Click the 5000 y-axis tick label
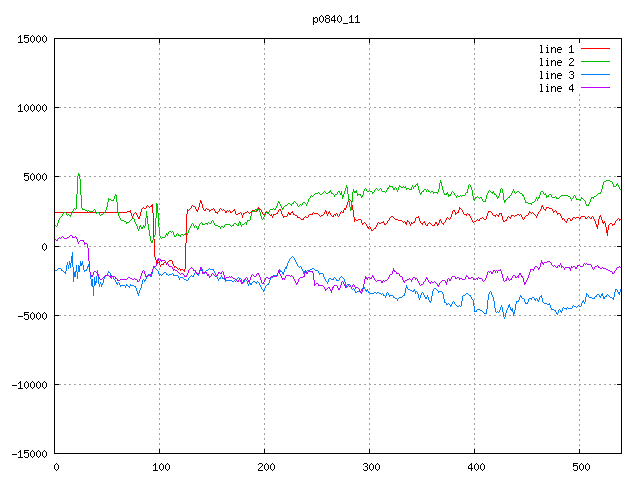Viewport: 640px width, 480px height. pyautogui.click(x=35, y=177)
